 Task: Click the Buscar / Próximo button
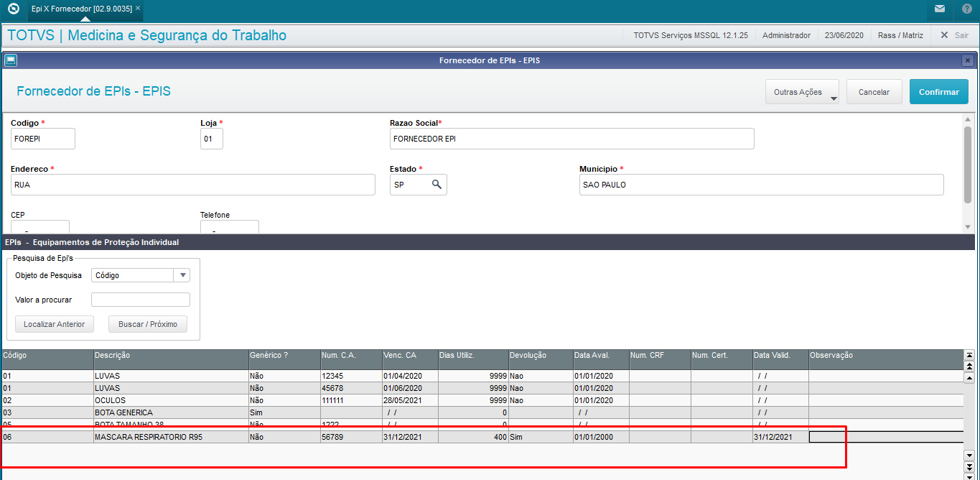click(148, 324)
